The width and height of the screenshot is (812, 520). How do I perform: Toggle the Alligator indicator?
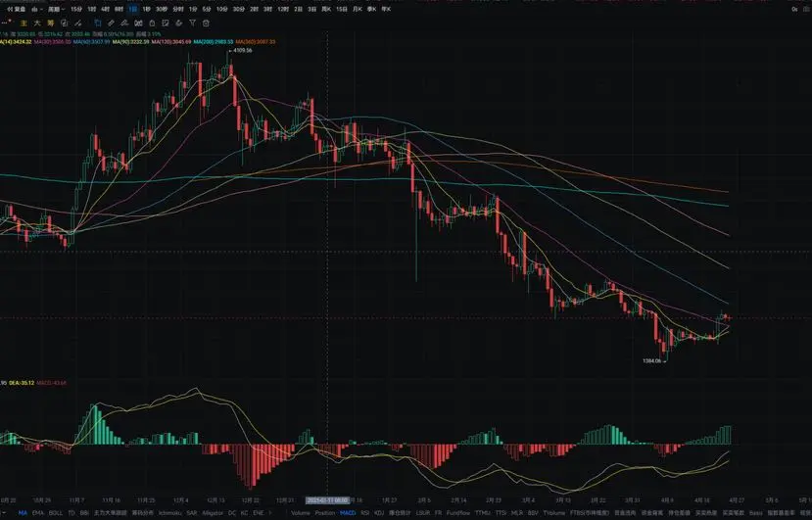pyautogui.click(x=213, y=513)
